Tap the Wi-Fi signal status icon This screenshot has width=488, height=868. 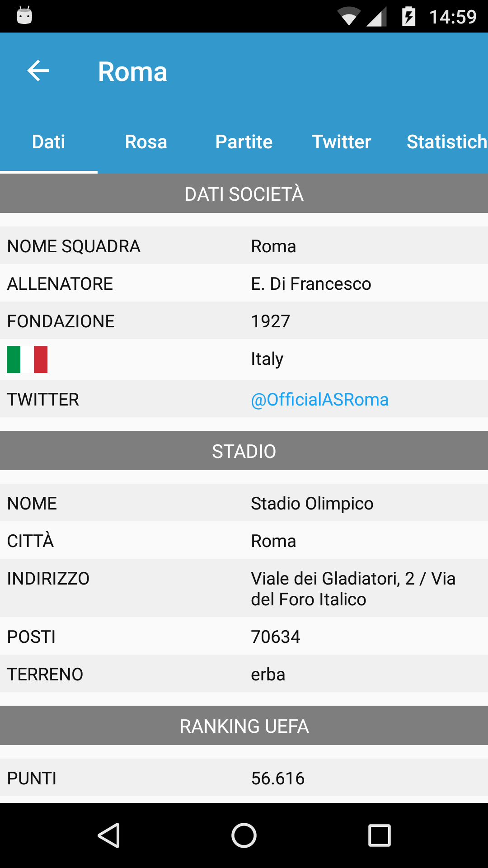[349, 17]
